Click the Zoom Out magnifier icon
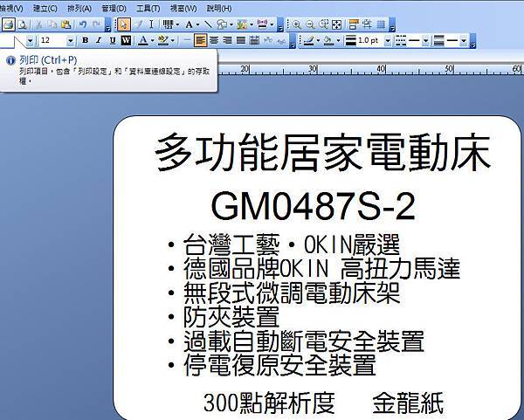Image resolution: width=524 pixels, height=420 pixels. 310,24
